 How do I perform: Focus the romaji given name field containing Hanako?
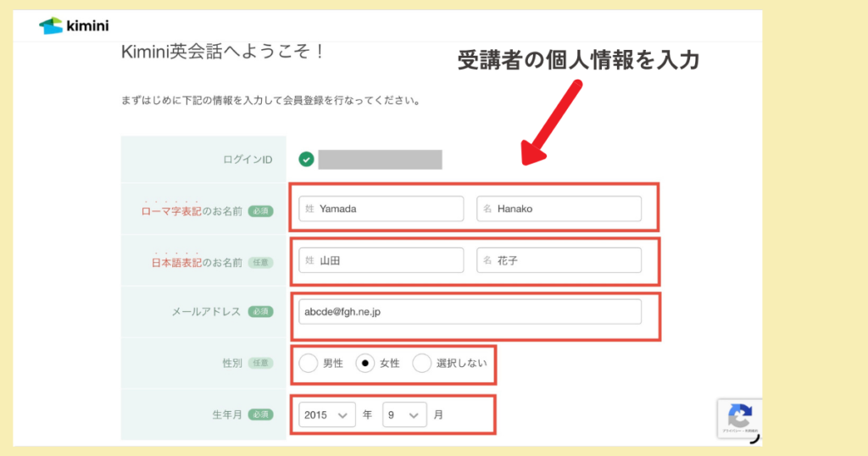click(x=559, y=209)
